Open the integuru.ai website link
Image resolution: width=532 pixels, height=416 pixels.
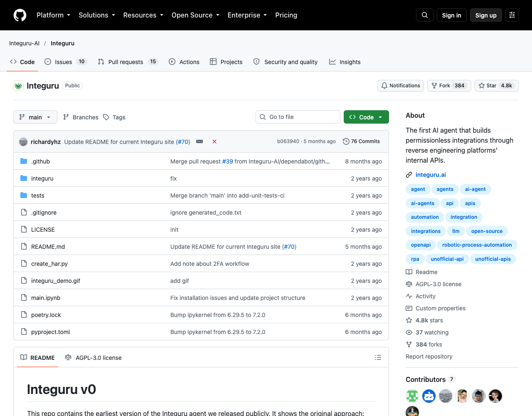click(x=431, y=175)
